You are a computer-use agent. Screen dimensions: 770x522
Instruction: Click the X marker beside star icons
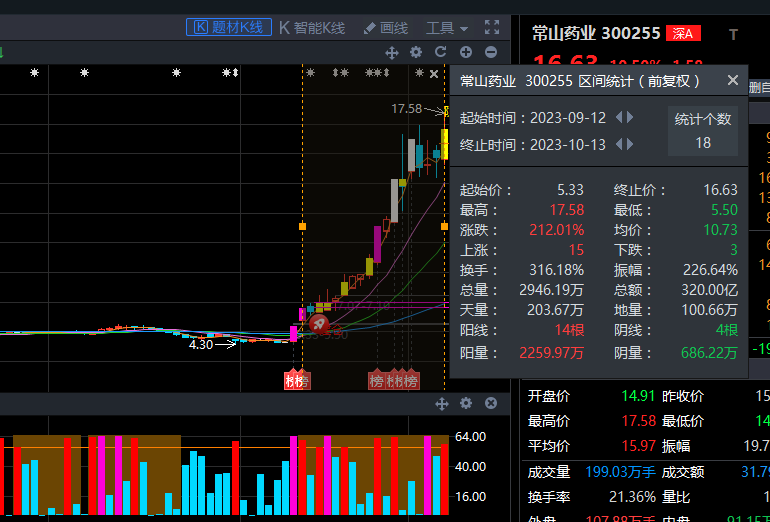(x=434, y=74)
